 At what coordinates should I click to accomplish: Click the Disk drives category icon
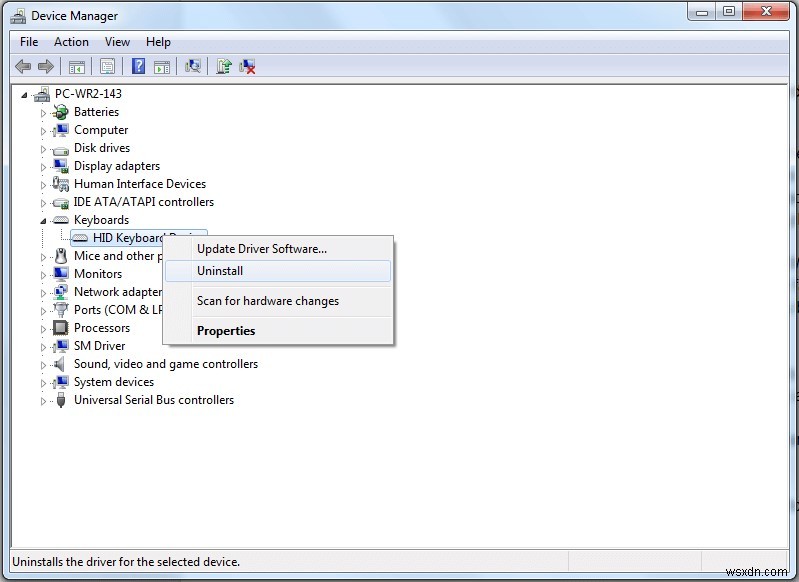pos(61,150)
